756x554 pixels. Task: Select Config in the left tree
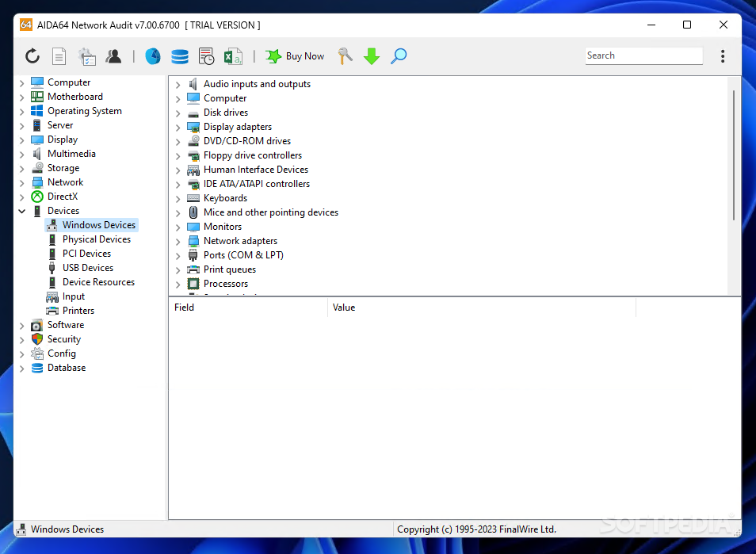[61, 353]
